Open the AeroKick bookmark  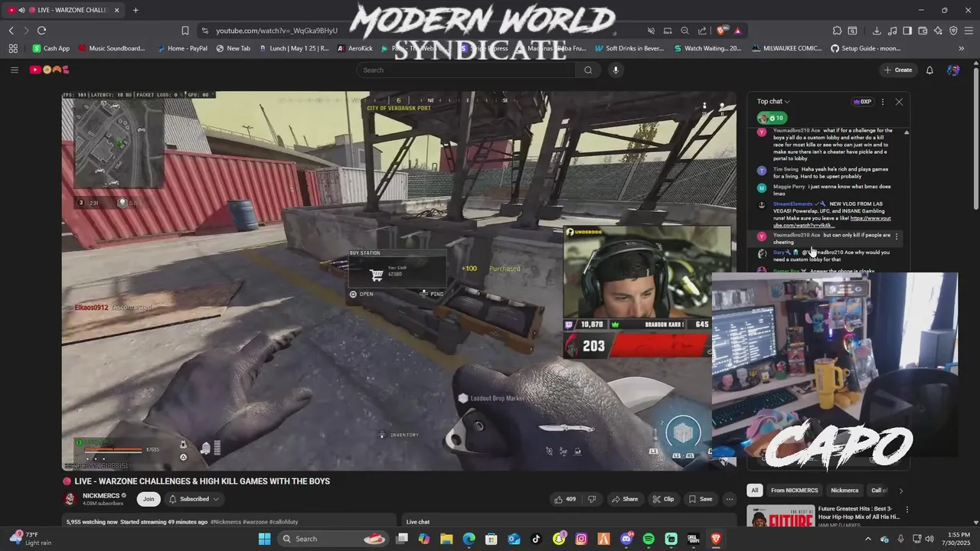[355, 48]
